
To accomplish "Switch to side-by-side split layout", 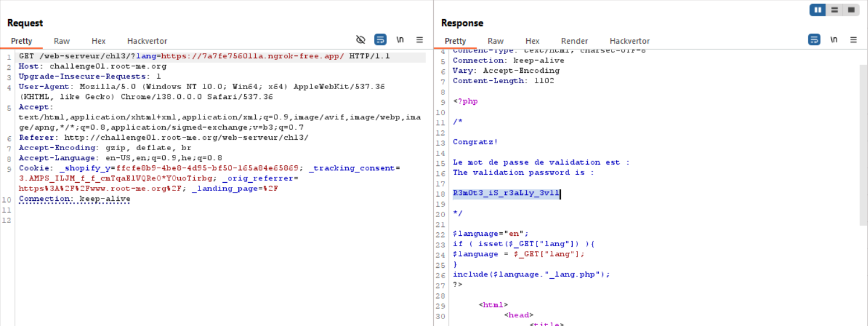I will [x=817, y=10].
